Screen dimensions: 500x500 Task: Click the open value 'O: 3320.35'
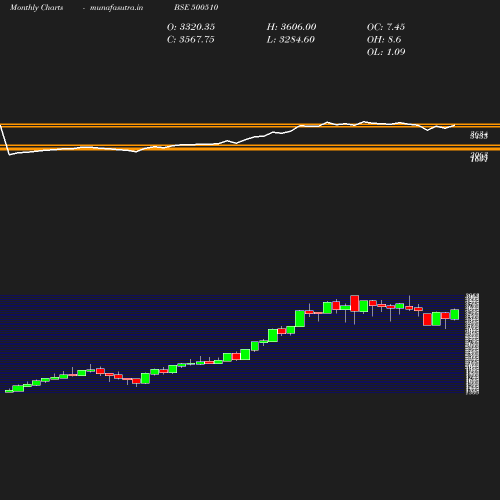[191, 27]
